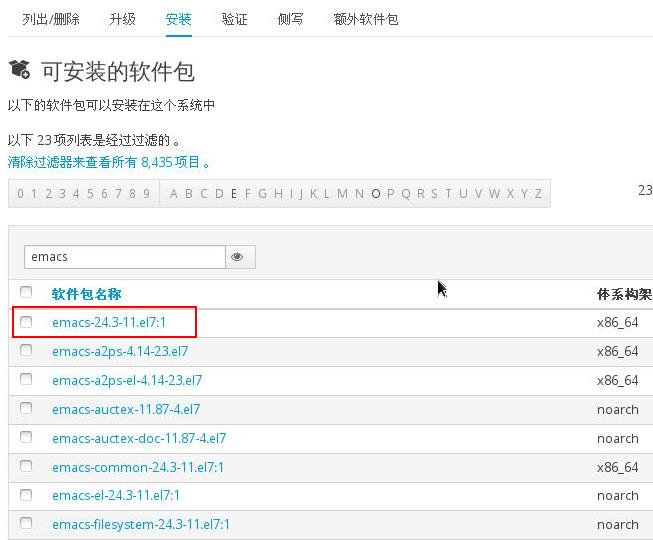Check the emacs-filesystem-24.3-11.el7:1 checkbox
Image resolution: width=653 pixels, height=540 pixels.
click(26, 523)
